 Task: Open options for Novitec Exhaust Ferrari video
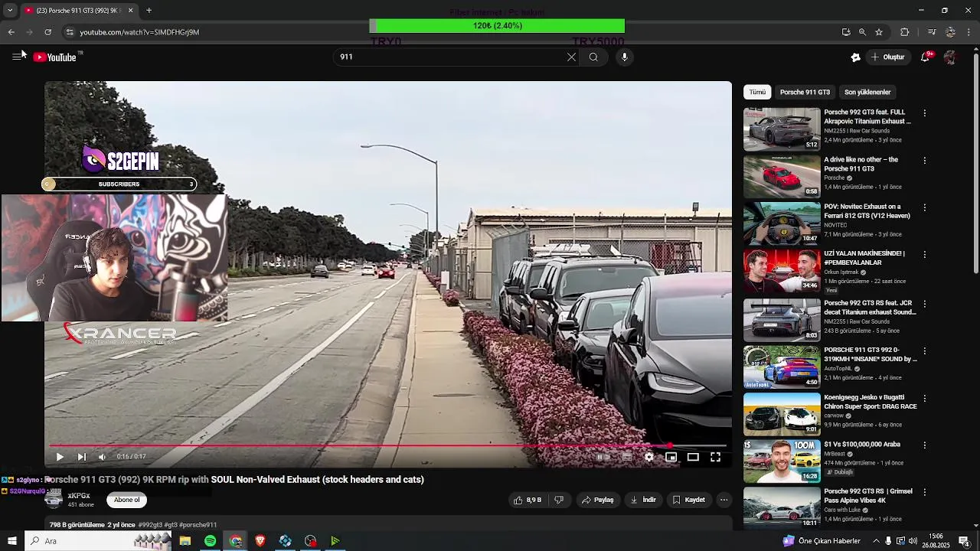coord(924,207)
